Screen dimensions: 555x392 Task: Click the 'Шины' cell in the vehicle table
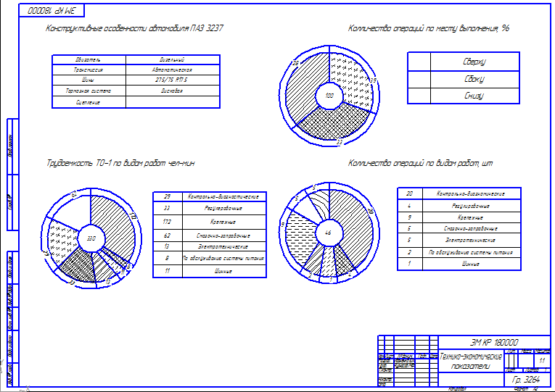coord(89,80)
